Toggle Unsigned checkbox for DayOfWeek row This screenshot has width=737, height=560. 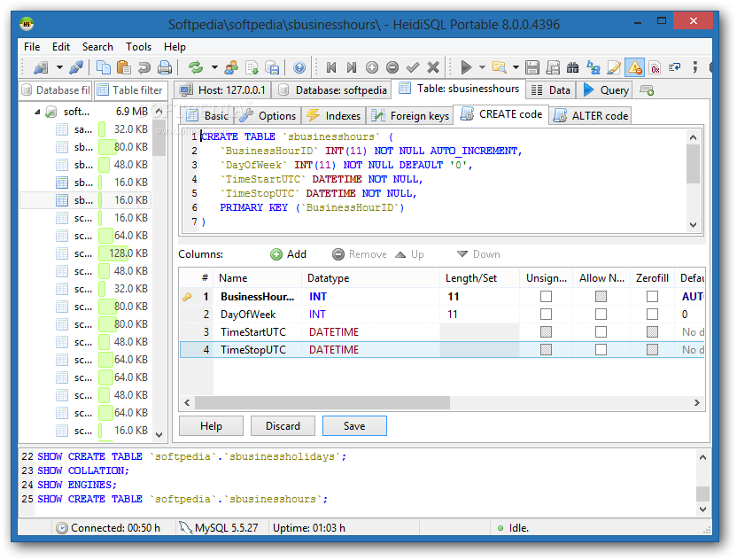pyautogui.click(x=546, y=314)
